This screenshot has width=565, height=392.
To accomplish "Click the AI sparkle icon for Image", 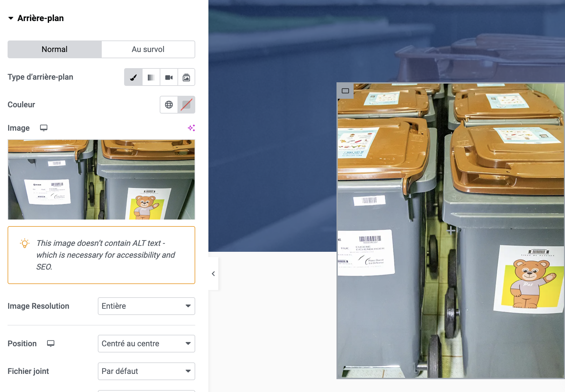I will 191,128.
